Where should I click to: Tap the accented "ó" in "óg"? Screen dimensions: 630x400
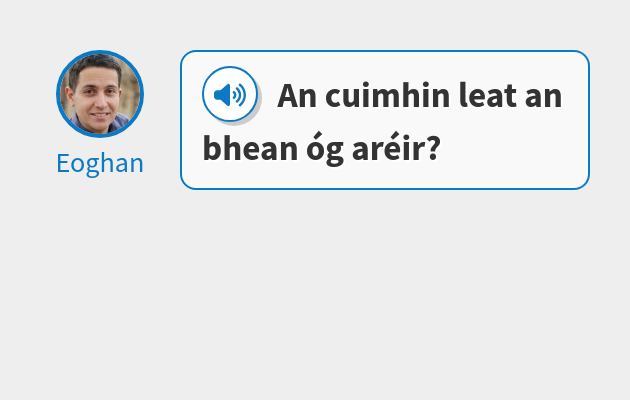315,148
